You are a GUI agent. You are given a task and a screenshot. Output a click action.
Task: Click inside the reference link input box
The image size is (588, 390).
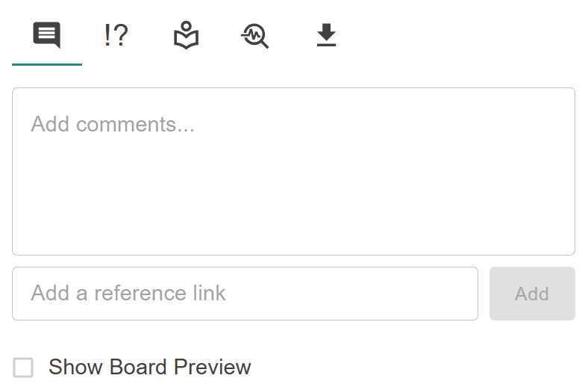(x=245, y=294)
